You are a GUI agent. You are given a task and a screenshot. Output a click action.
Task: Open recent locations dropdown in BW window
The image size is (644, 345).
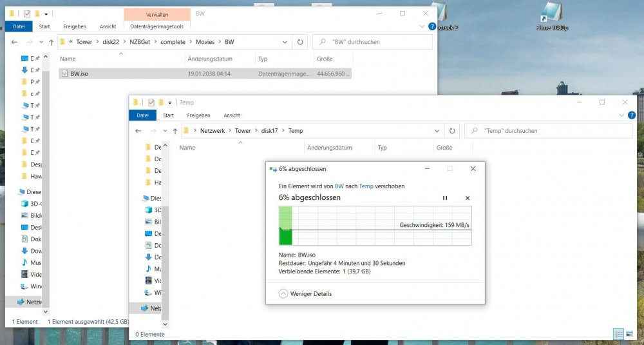point(41,42)
